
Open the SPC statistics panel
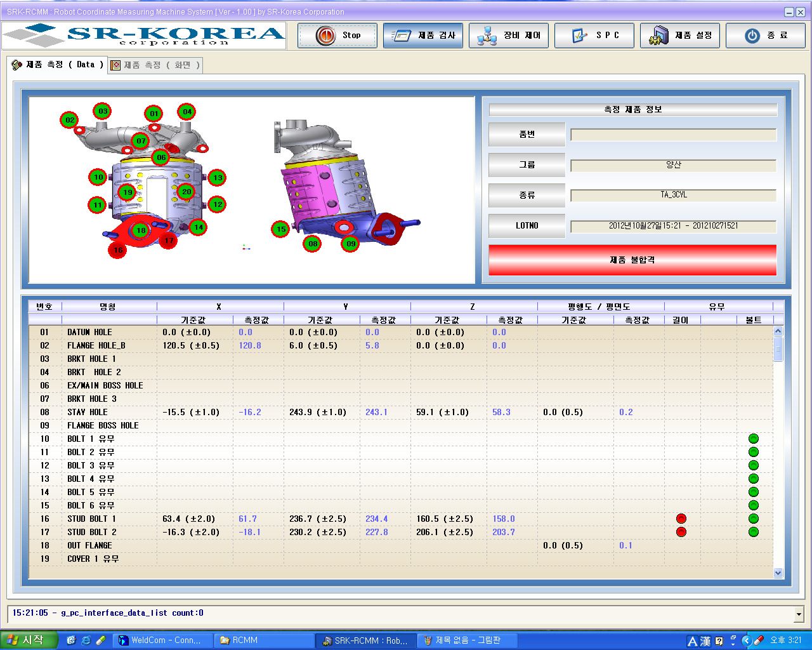[x=594, y=36]
